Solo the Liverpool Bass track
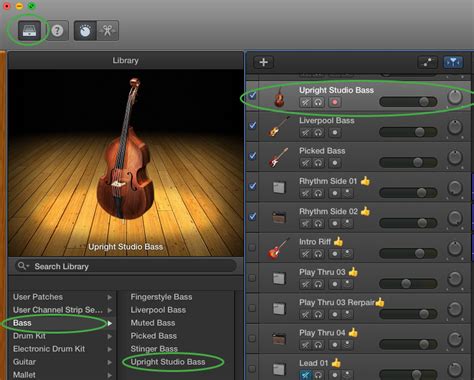The image size is (474, 380). pyautogui.click(x=318, y=133)
